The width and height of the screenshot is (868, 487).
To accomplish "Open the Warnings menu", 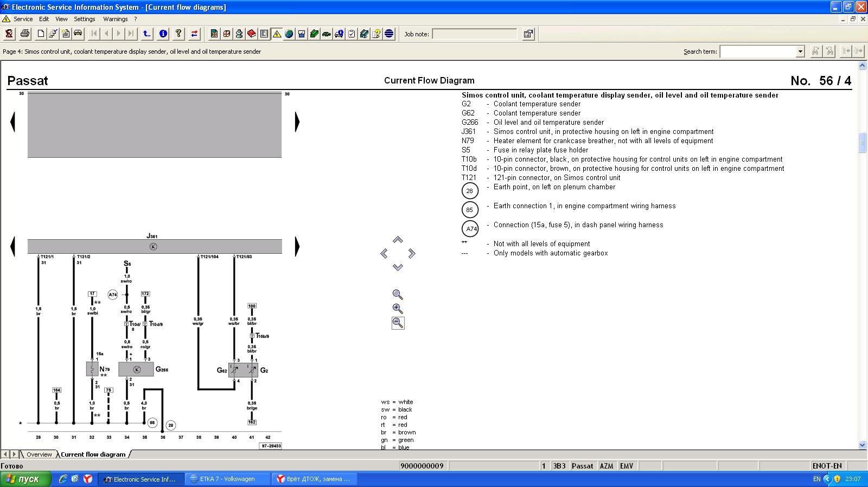I will tap(115, 19).
